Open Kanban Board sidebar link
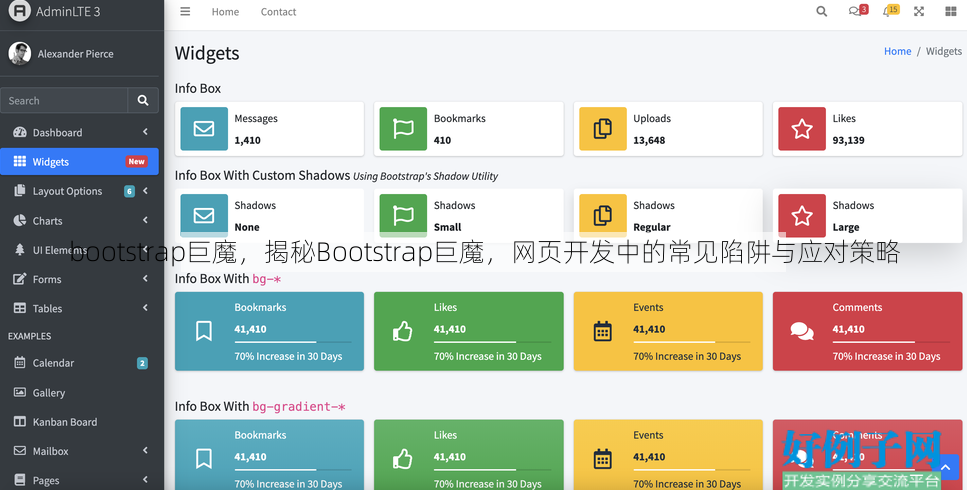Screen dimensions: 967x490 point(79,422)
